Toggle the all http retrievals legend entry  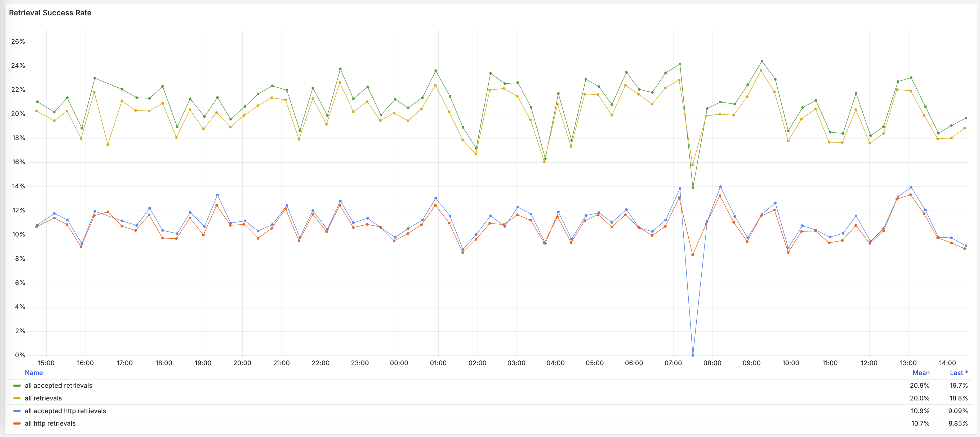point(50,423)
